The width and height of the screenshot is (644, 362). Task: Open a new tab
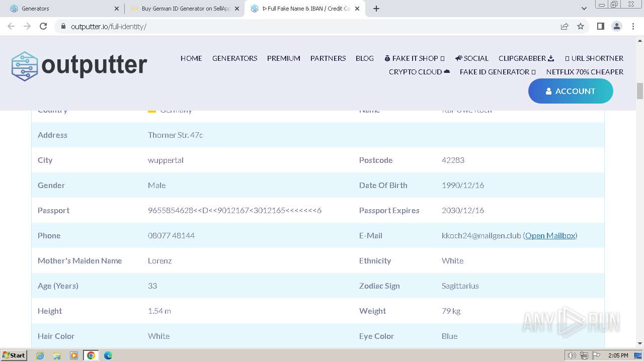coord(376,9)
